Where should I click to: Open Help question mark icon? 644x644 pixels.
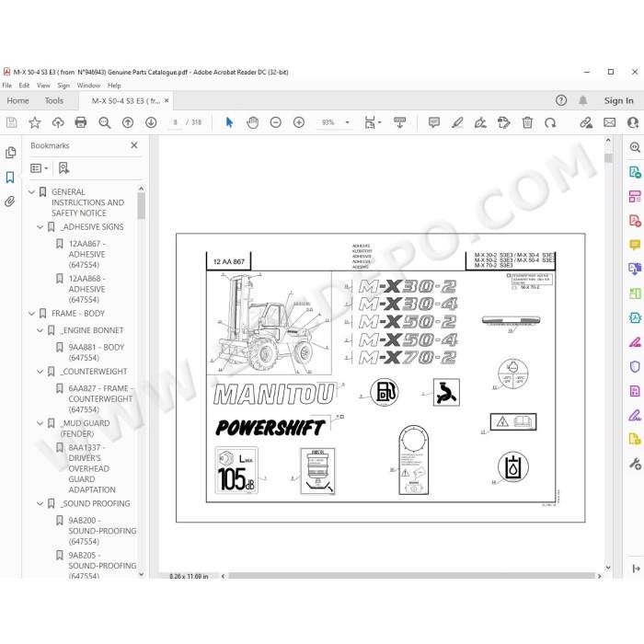click(x=560, y=100)
